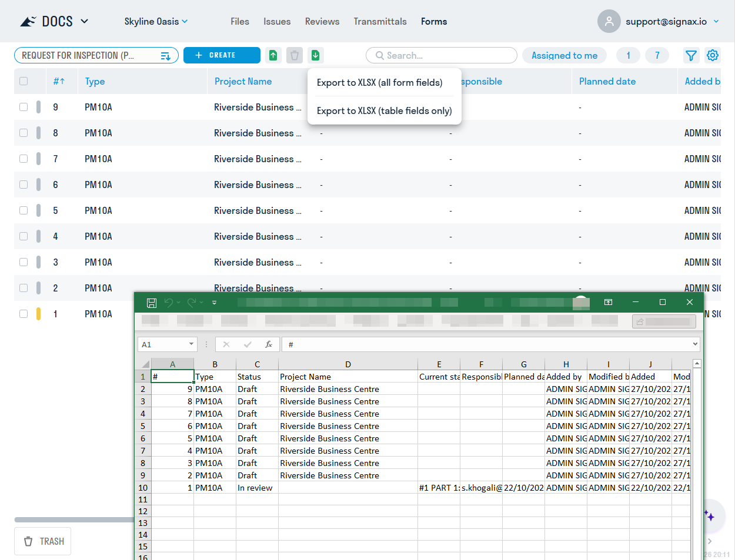Click the magnifier icon in Search field
The width and height of the screenshot is (735, 560).
(380, 55)
